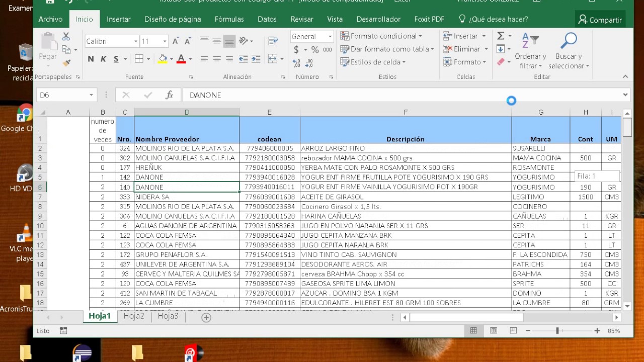Collapse the ribbon with the chevron
Viewport: 644px width, 362px height.
coord(625,76)
